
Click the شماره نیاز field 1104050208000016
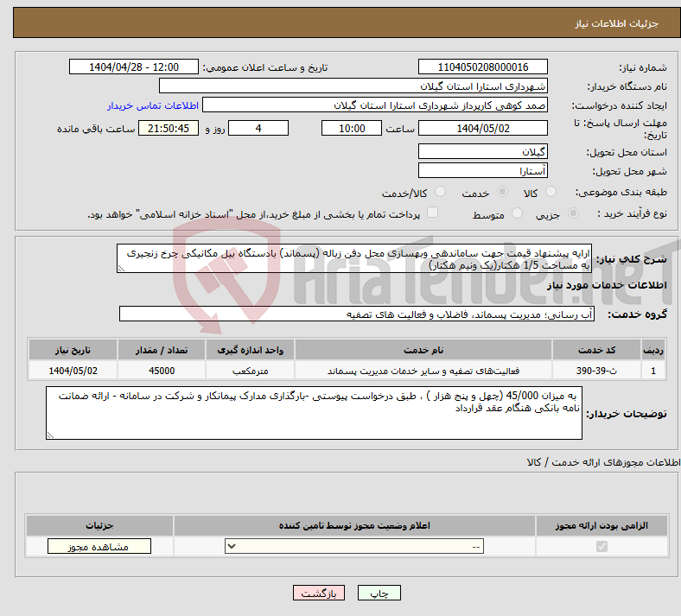(x=483, y=67)
